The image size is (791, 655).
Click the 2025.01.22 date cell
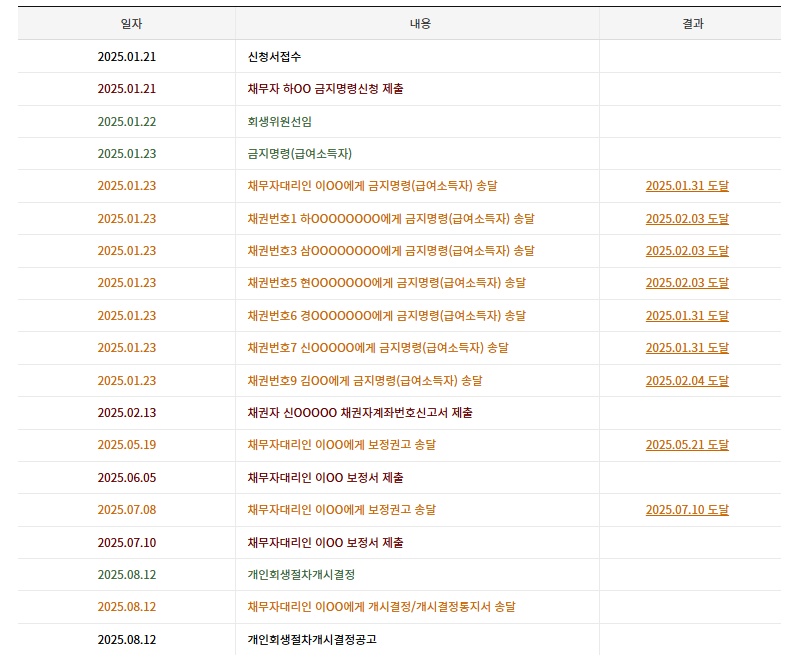pyautogui.click(x=127, y=122)
